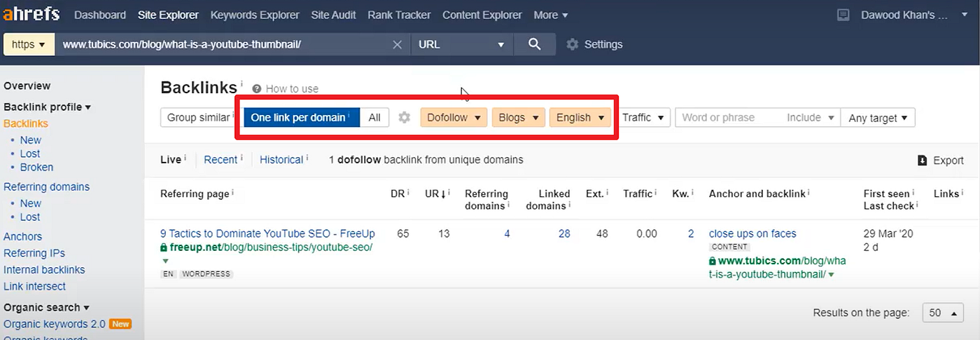Click the green padlock beside www.tubics.com
Image resolution: width=980 pixels, height=340 pixels.
(713, 261)
